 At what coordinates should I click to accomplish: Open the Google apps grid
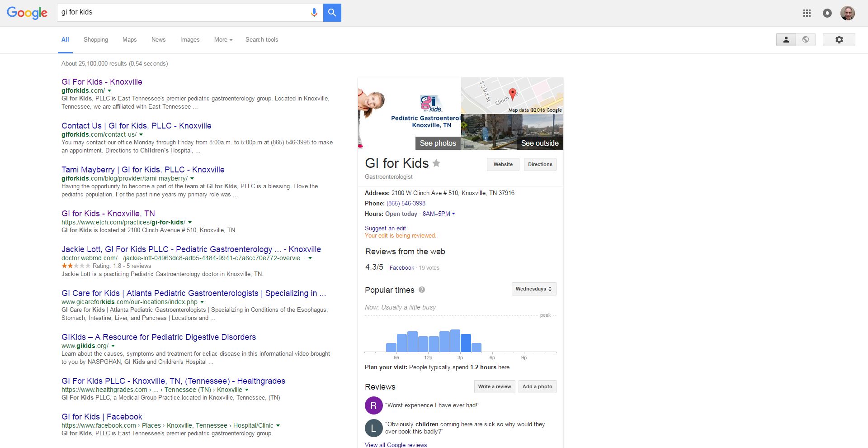click(x=807, y=13)
